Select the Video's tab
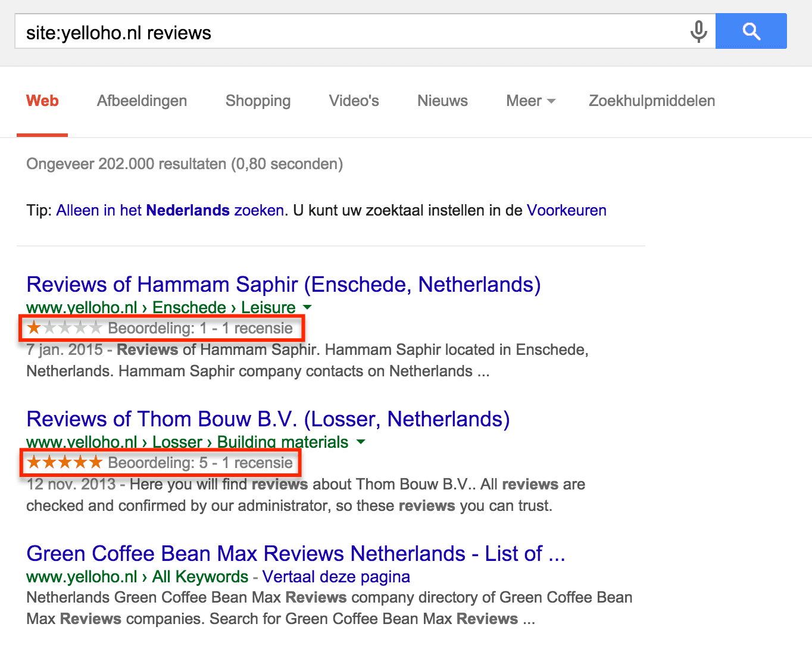 point(354,101)
